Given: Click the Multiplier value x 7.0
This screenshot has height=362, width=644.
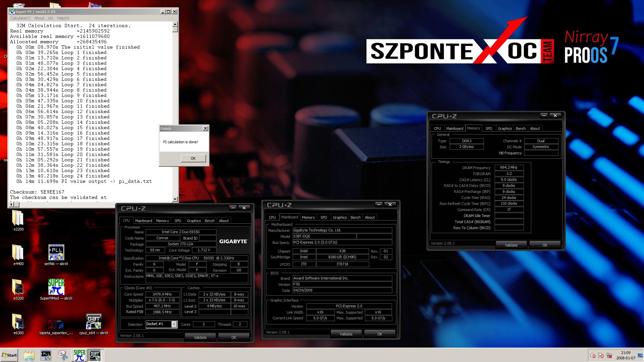Looking at the screenshot, I should (x=162, y=300).
